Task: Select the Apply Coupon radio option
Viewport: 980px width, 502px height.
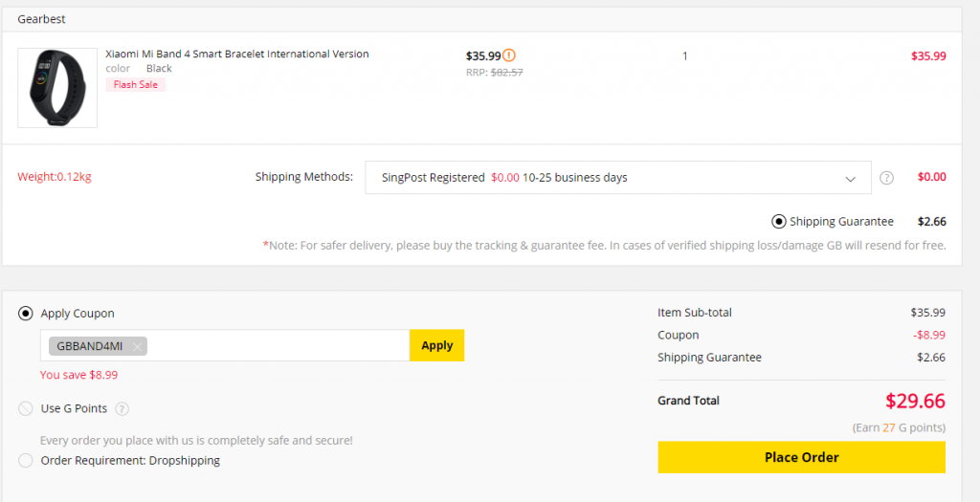Action: click(26, 314)
